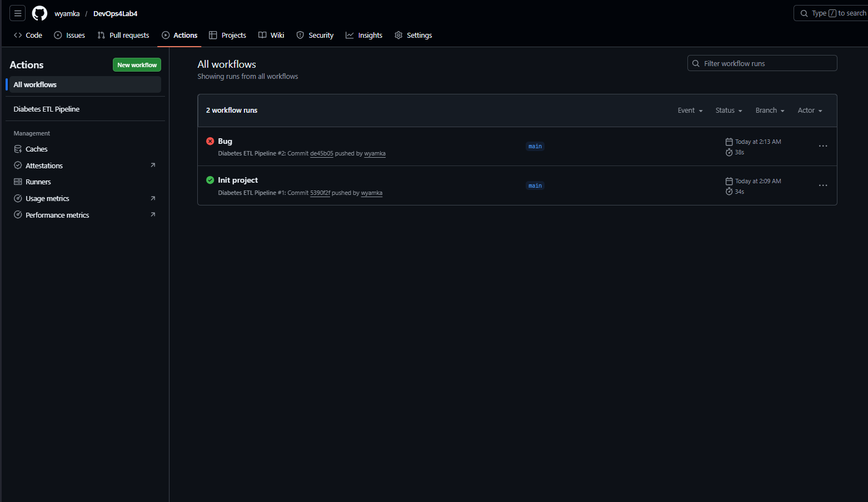Viewport: 868px width, 502px height.
Task: Switch to the Issues tab
Action: (69, 35)
